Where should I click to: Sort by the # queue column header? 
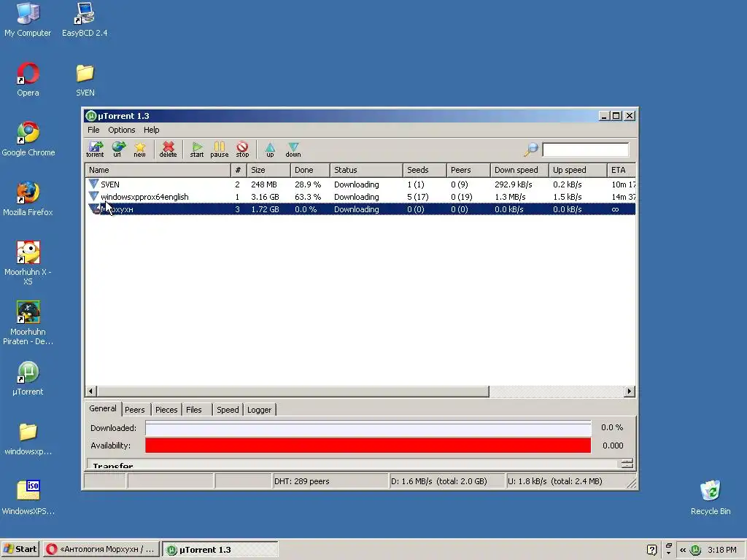click(239, 170)
